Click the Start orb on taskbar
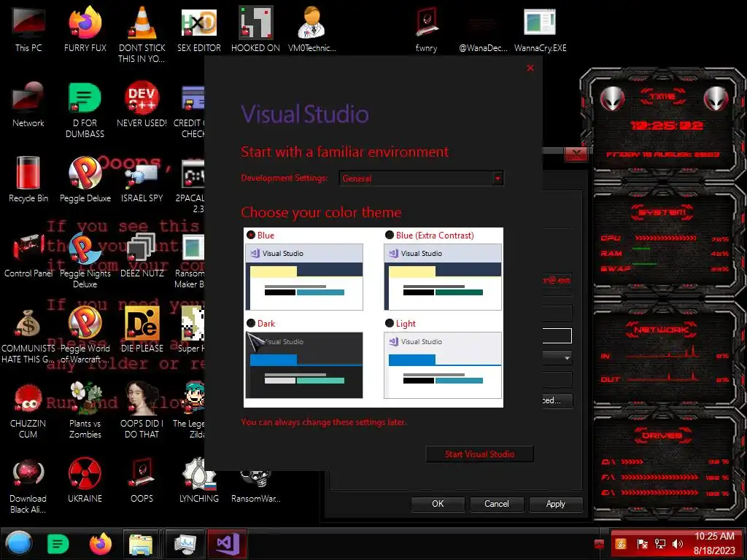This screenshot has height=560, width=747. coord(19,544)
